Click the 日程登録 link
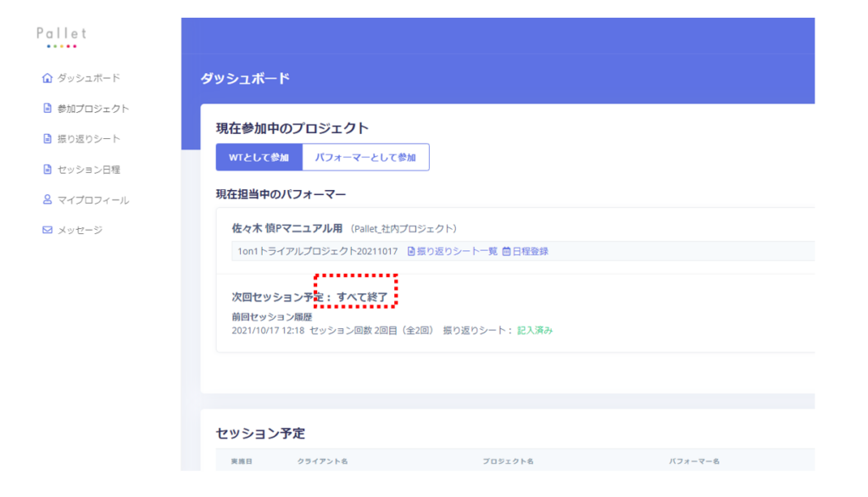This screenshot has height=497, width=868. 530,252
